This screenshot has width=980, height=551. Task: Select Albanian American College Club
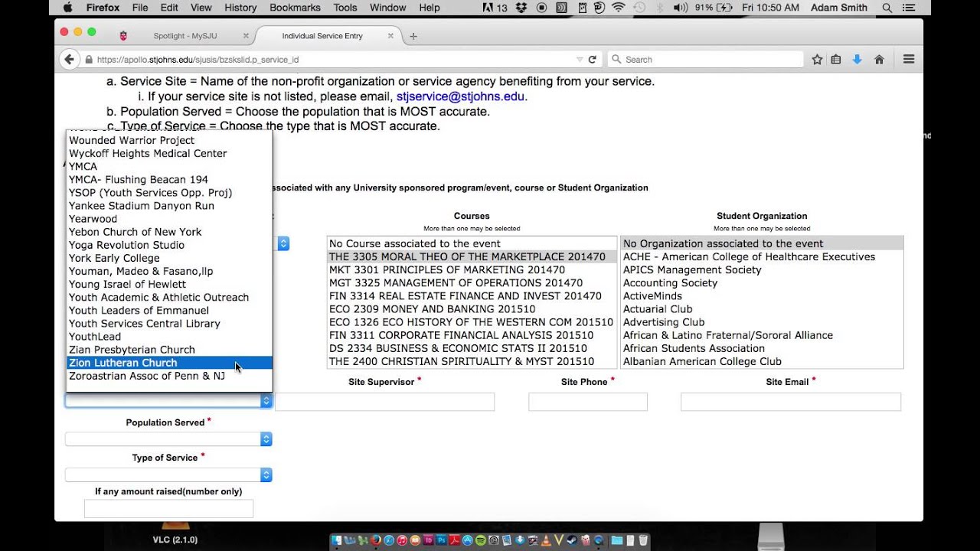pyautogui.click(x=762, y=361)
